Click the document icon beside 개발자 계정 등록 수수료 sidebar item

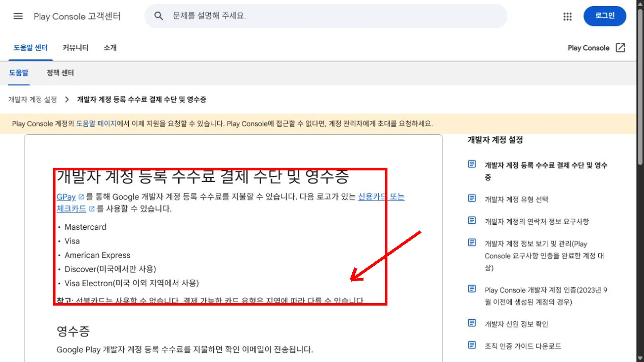(x=472, y=164)
